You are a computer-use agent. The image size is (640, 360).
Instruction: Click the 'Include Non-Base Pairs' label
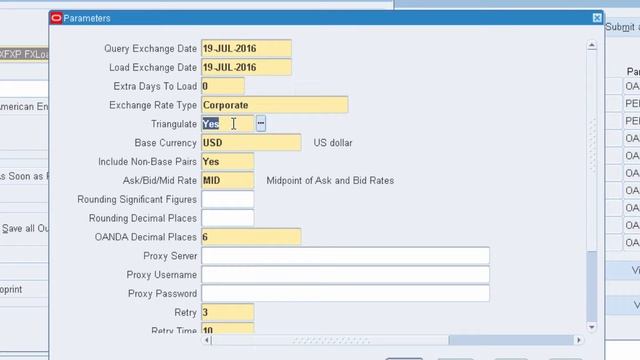pyautogui.click(x=147, y=162)
